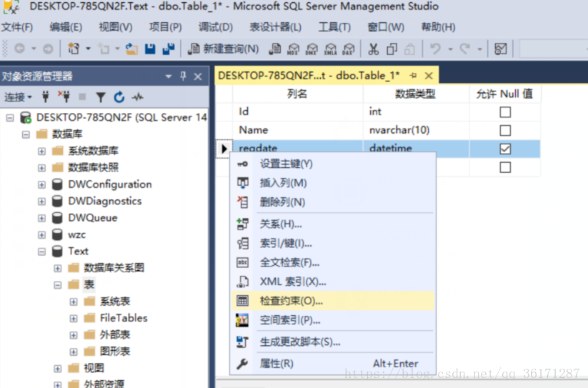Screen dimensions: 588x388
Task: Open the 表设计器(L) menu
Action: point(275,27)
